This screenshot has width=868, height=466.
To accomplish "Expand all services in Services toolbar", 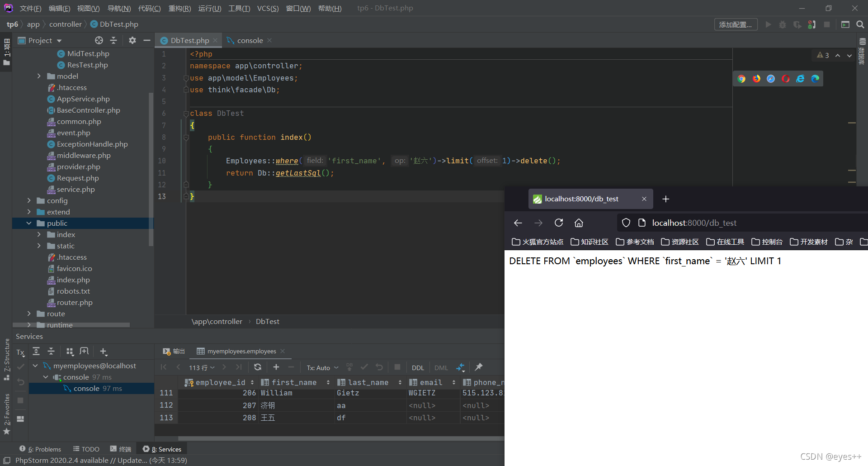I will 36,351.
